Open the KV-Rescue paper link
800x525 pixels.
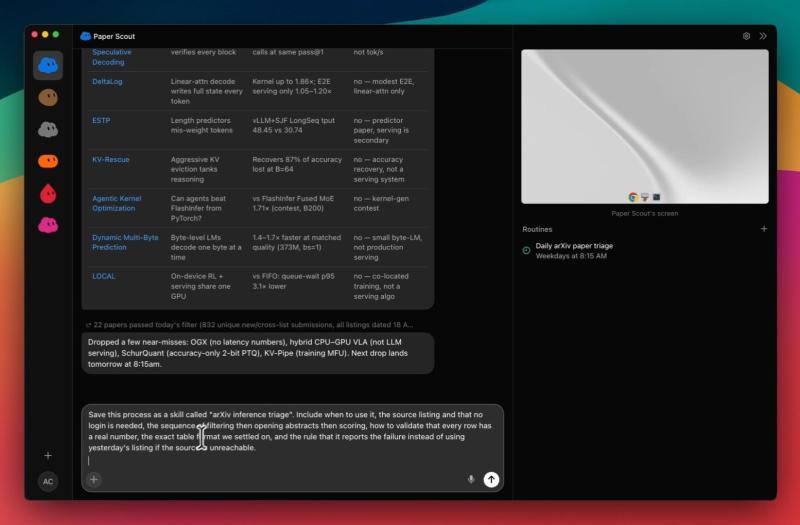coord(111,160)
